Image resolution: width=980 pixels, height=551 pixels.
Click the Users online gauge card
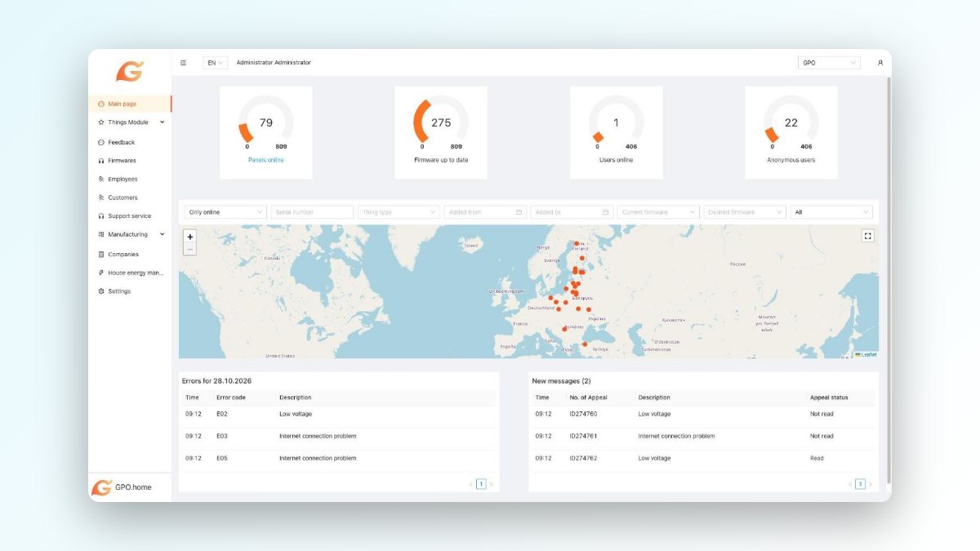point(617,132)
